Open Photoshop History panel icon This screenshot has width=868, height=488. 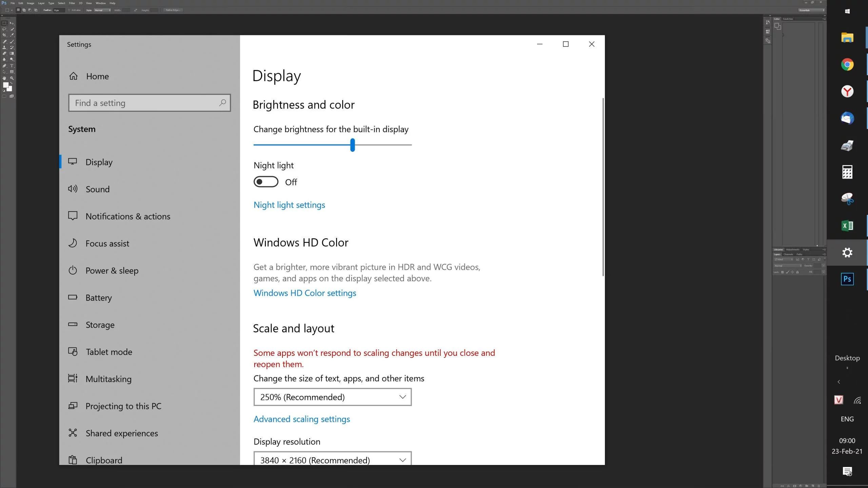pyautogui.click(x=768, y=22)
